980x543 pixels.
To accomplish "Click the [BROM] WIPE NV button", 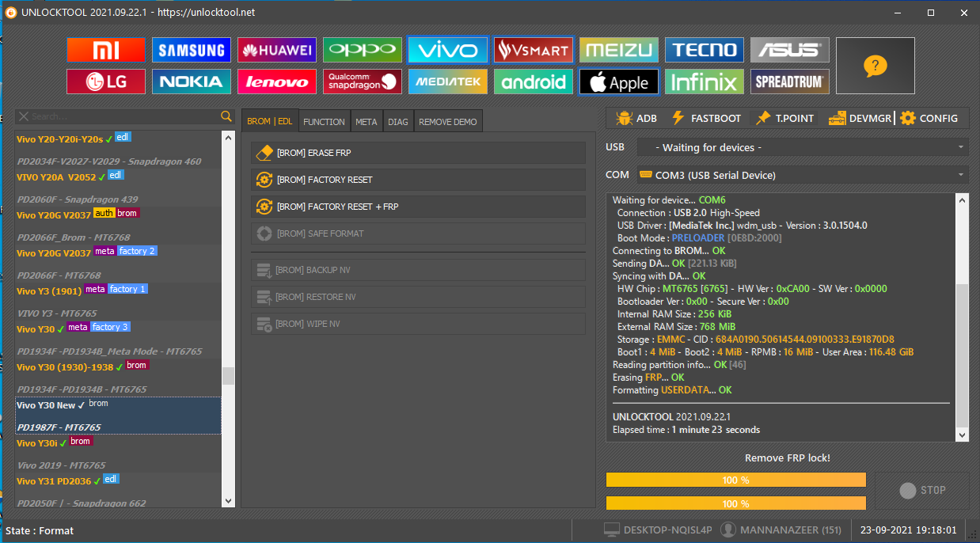I will 418,324.
